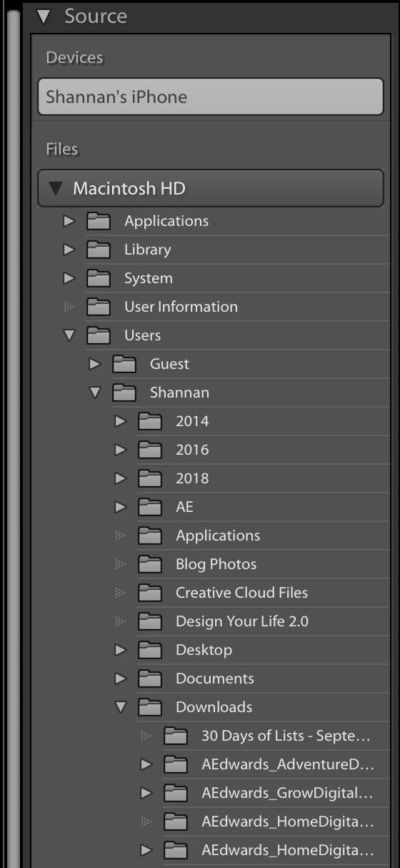Image resolution: width=400 pixels, height=868 pixels.
Task: Click the Shannan folder icon
Action: coord(124,393)
